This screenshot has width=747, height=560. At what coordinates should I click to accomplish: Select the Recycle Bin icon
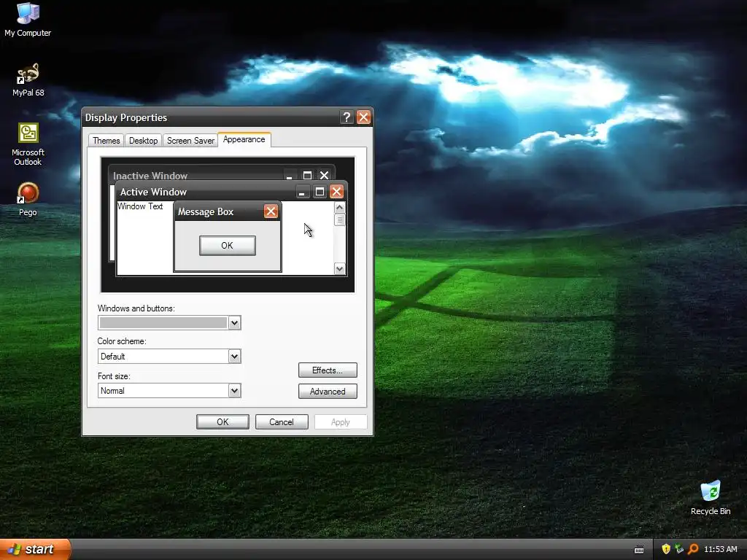pyautogui.click(x=711, y=497)
